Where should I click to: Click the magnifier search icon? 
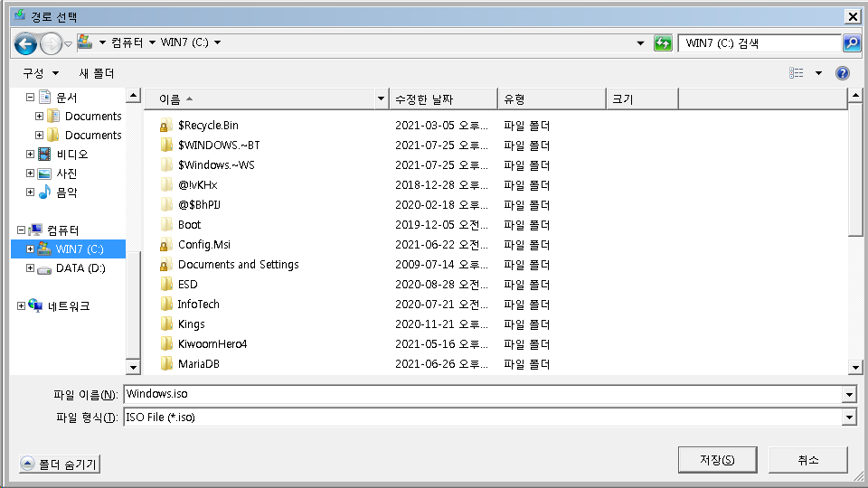pos(852,43)
